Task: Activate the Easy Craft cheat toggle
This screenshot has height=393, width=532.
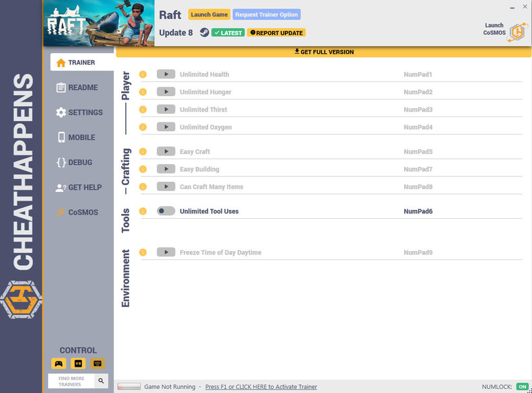Action: pyautogui.click(x=166, y=151)
